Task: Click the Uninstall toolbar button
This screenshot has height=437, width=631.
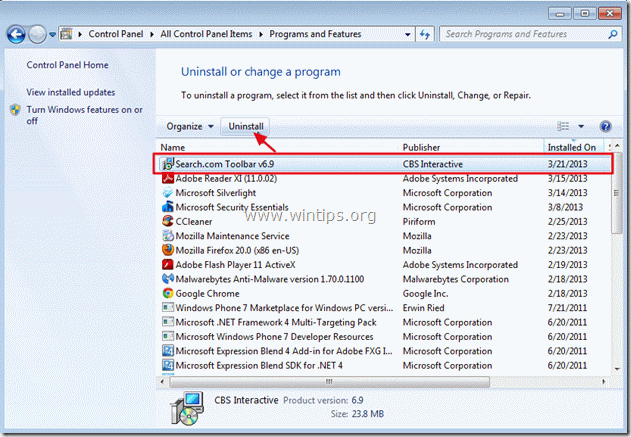Action: [x=246, y=127]
